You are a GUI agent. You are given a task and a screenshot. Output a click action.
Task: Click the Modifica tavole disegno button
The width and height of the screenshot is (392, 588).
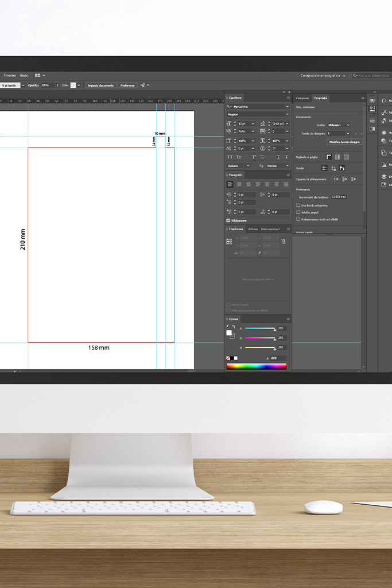[344, 142]
